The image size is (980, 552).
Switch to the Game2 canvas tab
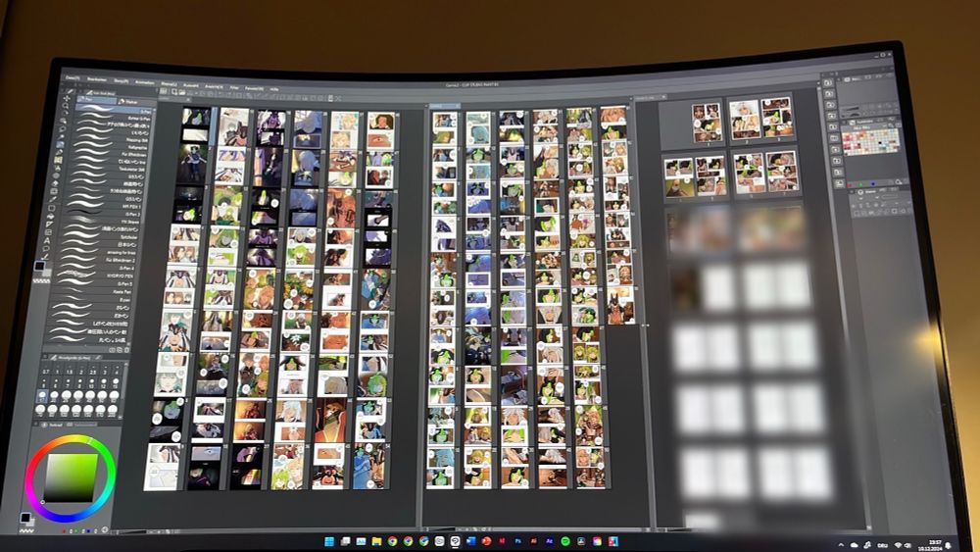coord(445,106)
